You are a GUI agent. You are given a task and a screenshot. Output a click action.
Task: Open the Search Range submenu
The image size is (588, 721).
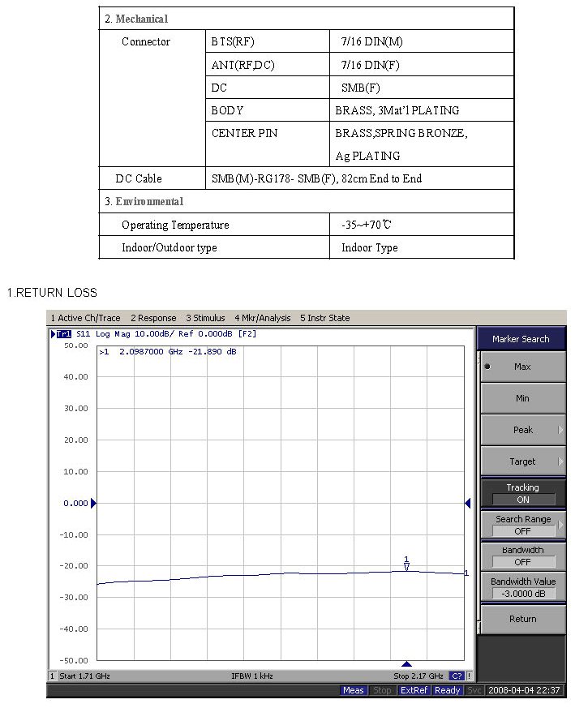coord(523,525)
